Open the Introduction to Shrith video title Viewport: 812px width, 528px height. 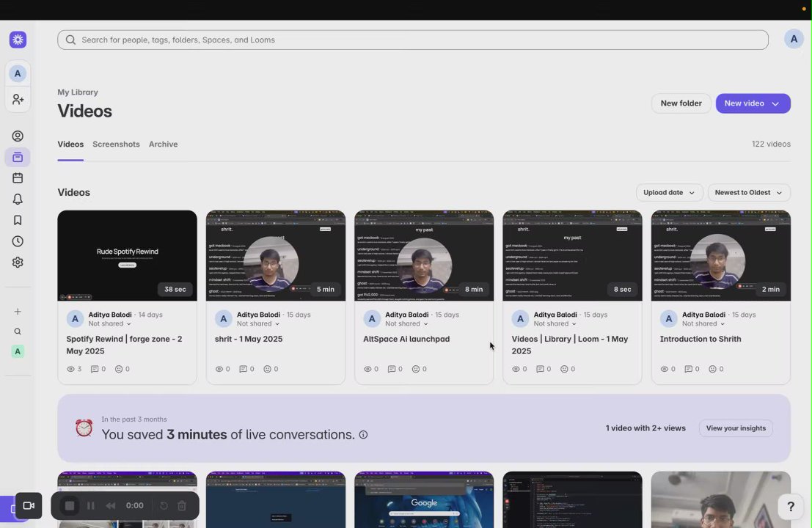pos(701,339)
